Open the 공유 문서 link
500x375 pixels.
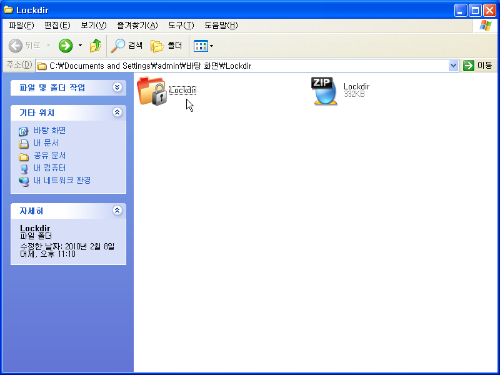pos(49,155)
